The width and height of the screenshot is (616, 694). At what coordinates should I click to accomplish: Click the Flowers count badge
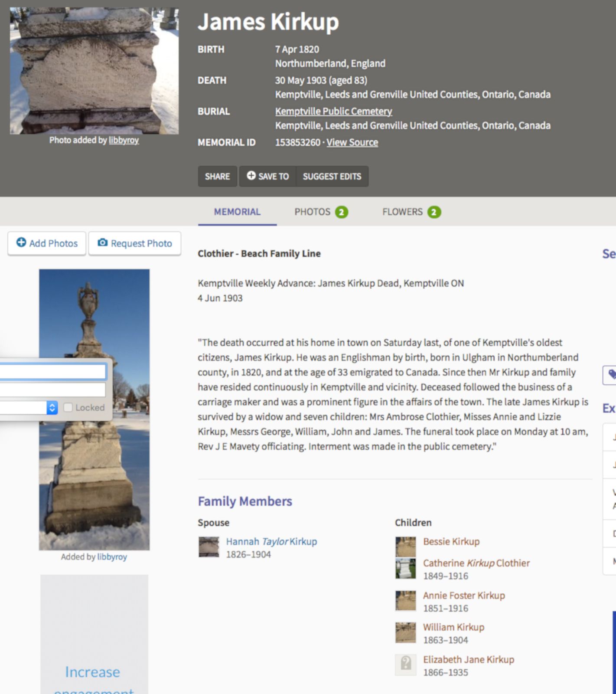tap(434, 212)
